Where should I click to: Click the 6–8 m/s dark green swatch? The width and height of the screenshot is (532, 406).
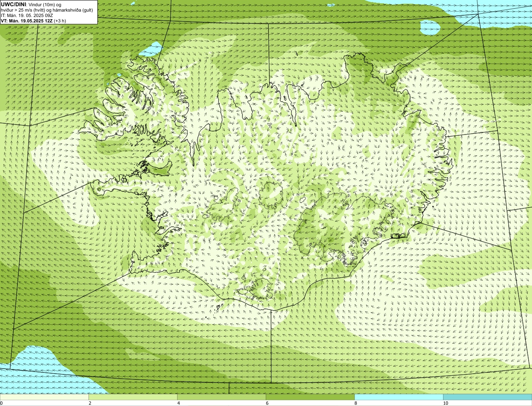pyautogui.click(x=310, y=397)
